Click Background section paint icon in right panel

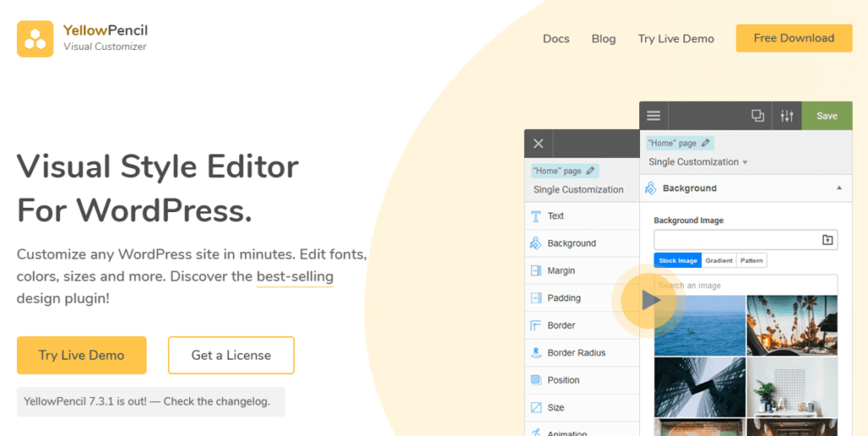pos(650,188)
